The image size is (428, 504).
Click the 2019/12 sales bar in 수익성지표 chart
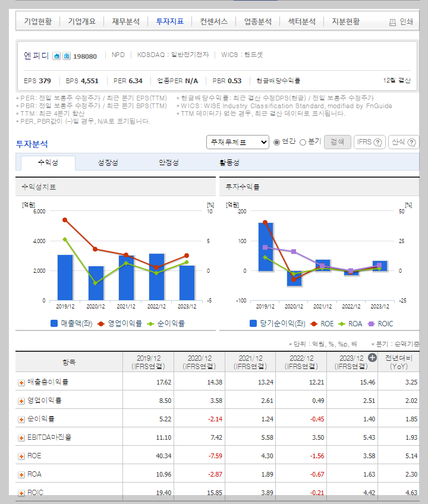65,278
